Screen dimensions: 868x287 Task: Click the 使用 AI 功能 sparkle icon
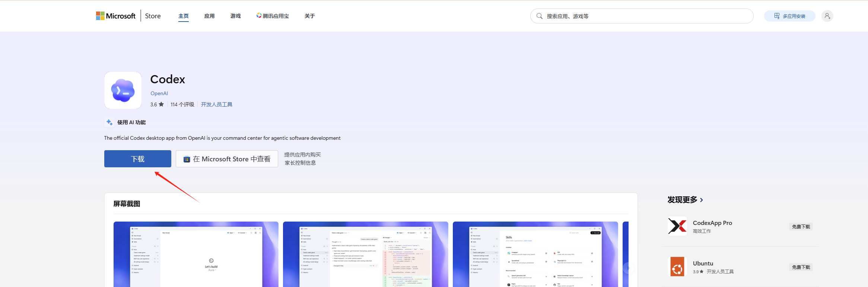click(x=109, y=122)
